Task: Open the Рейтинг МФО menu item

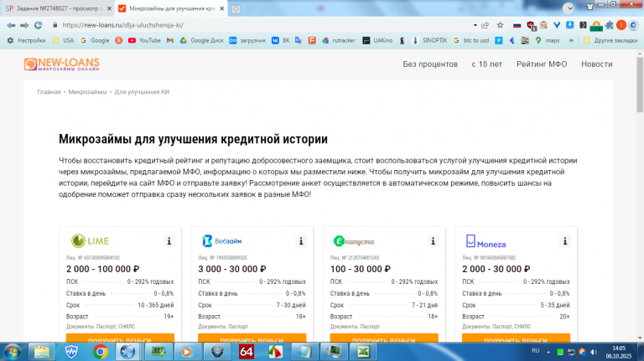Action: point(542,64)
